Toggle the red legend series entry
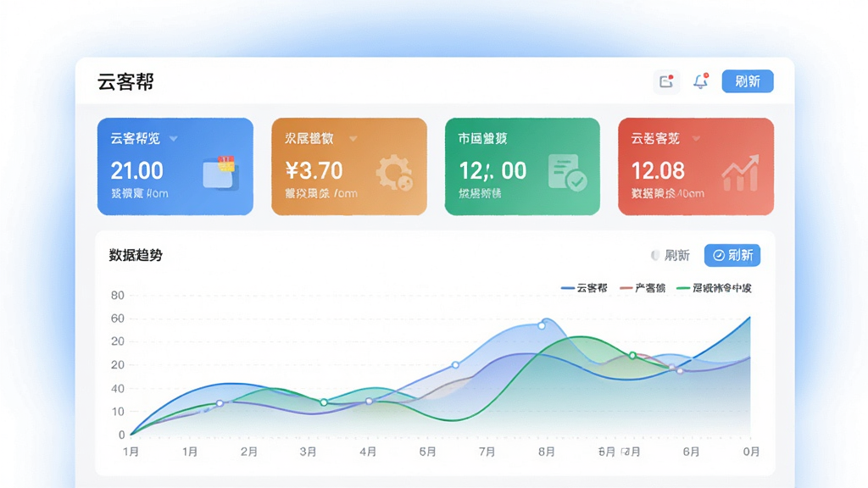Screen dimensions: 868x488 click(643, 288)
